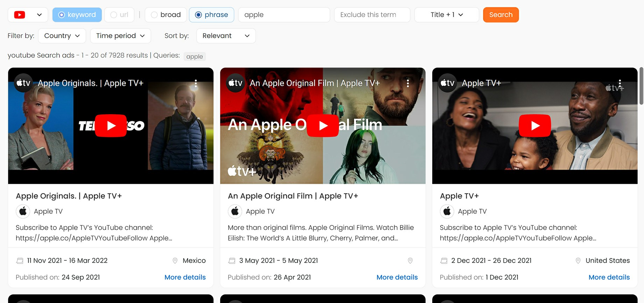Click An Apple Original Film | Apple TV+ card title

[x=293, y=196]
